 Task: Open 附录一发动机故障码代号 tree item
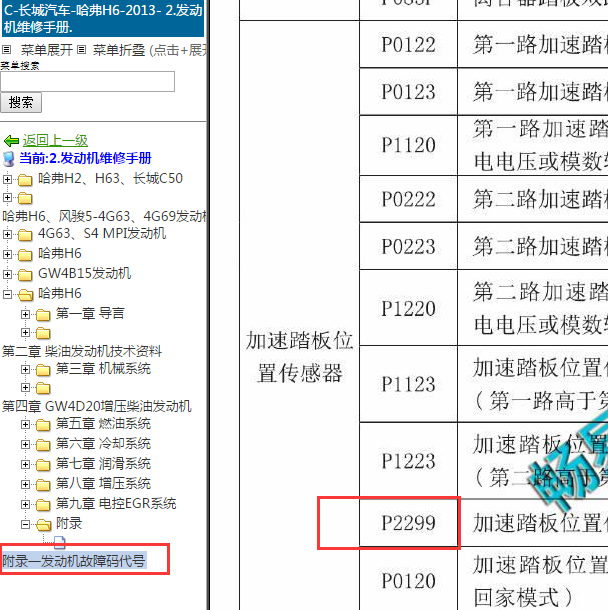tap(74, 561)
